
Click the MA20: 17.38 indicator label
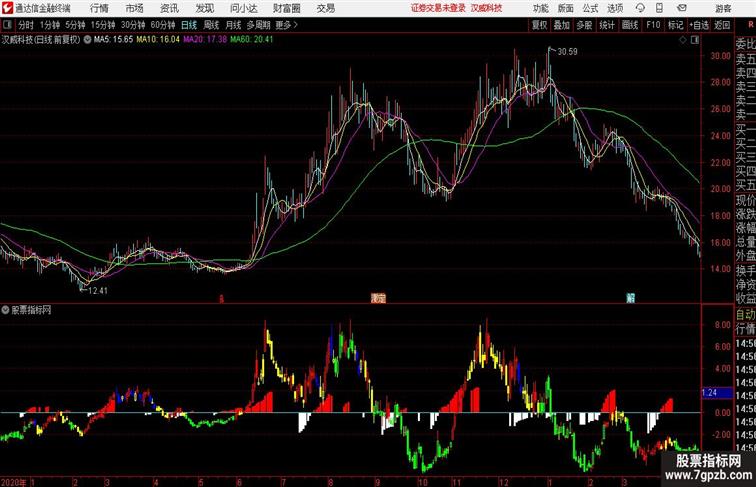[205, 40]
